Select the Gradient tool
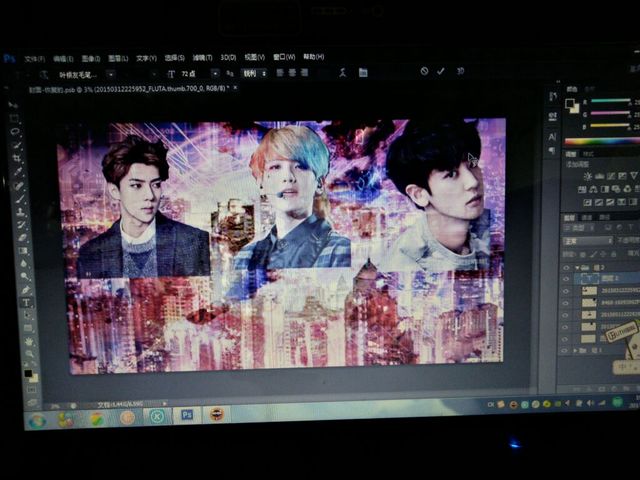640x480 pixels. coord(23,251)
